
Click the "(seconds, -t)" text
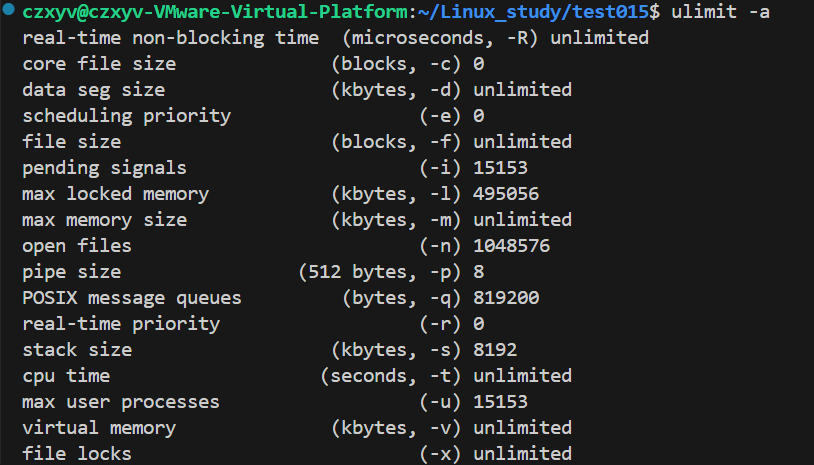pos(390,376)
